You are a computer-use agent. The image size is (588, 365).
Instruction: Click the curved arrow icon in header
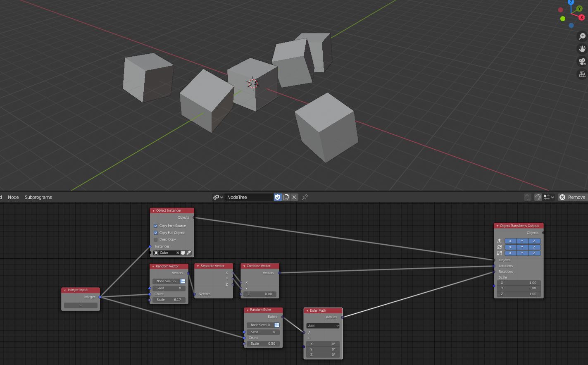coord(538,197)
